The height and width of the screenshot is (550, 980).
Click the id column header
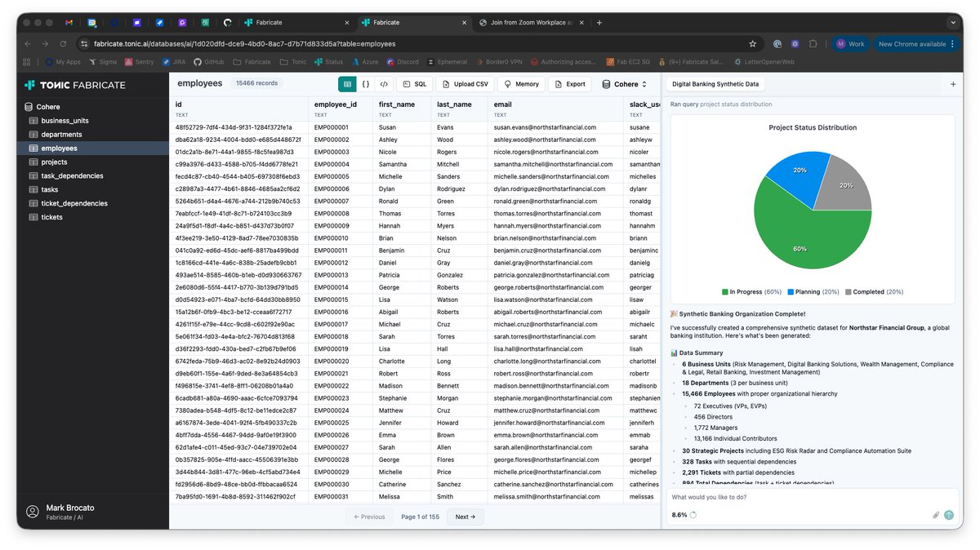pos(238,109)
